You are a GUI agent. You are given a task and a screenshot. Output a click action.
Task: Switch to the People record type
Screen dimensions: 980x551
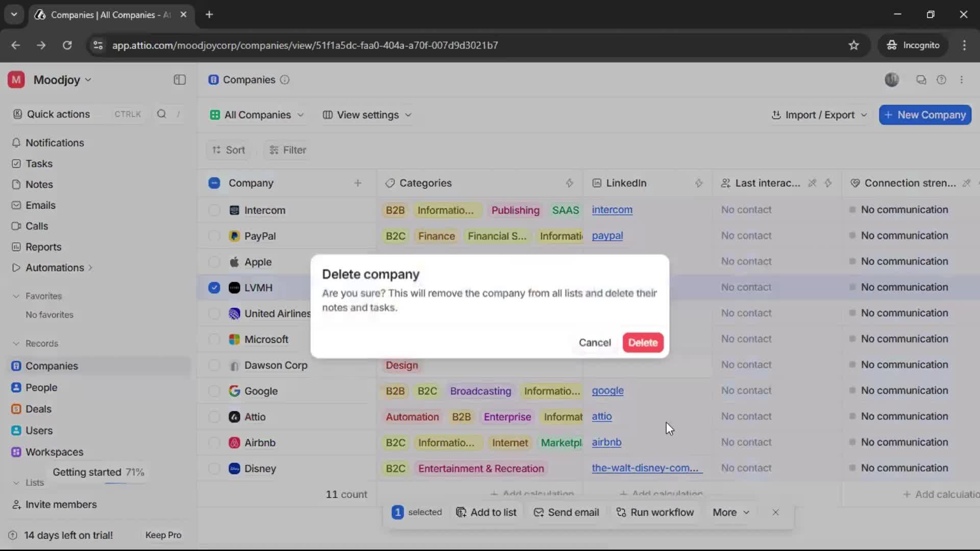[42, 387]
